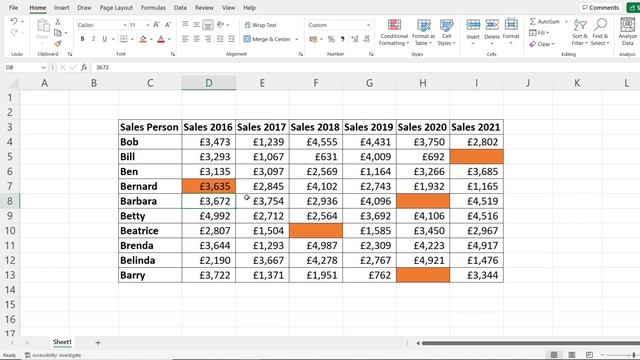The width and height of the screenshot is (640, 360).
Task: Expand the Merge & Center dropdown arrow
Action: (x=297, y=39)
